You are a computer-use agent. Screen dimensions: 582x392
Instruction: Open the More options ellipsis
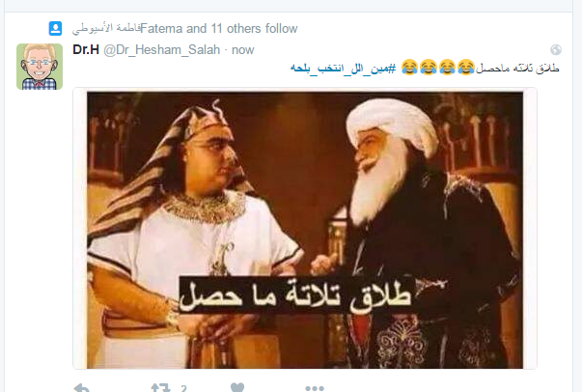coord(315,389)
